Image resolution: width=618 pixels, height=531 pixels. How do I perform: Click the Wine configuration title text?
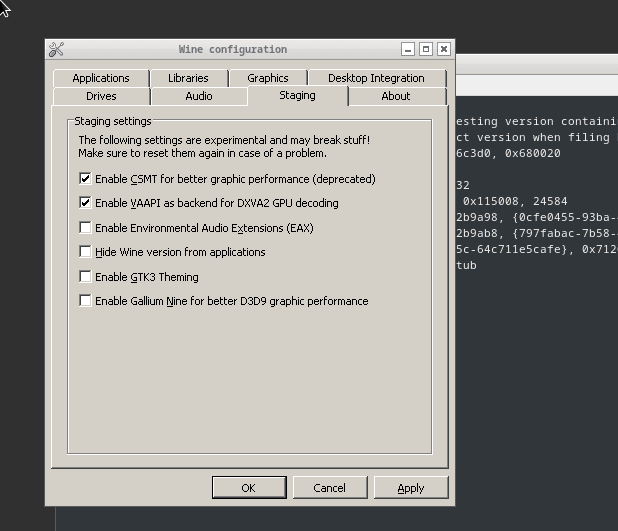coord(233,49)
